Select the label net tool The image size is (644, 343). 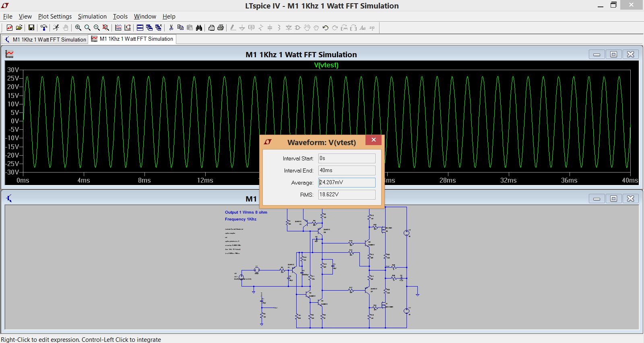[252, 28]
